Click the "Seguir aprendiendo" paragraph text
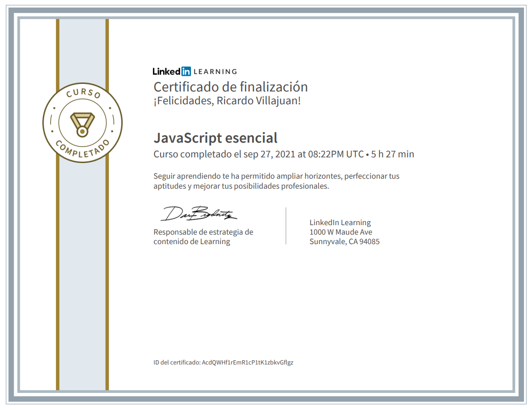 [x=276, y=181]
